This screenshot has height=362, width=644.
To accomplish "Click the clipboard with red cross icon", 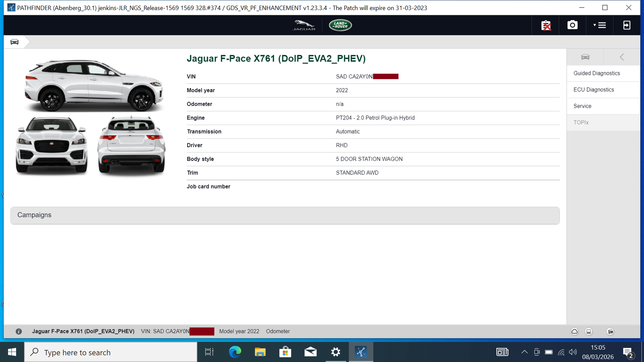I will click(x=545, y=25).
